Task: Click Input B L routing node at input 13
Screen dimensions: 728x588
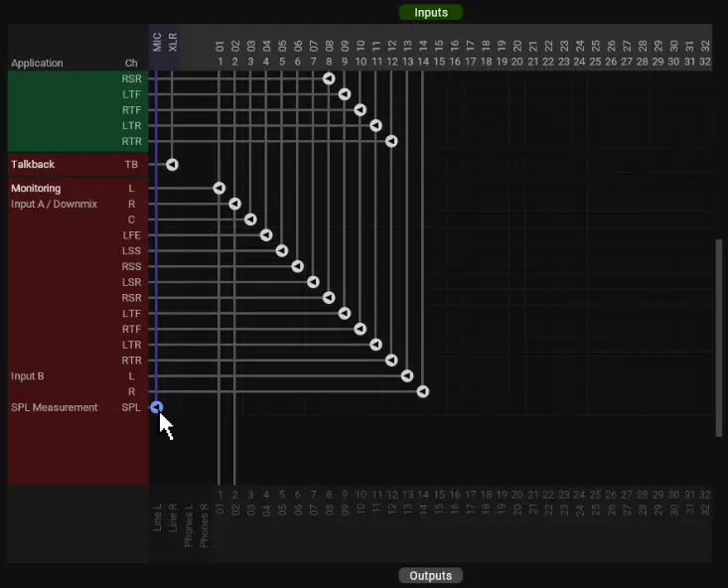Action: click(407, 376)
